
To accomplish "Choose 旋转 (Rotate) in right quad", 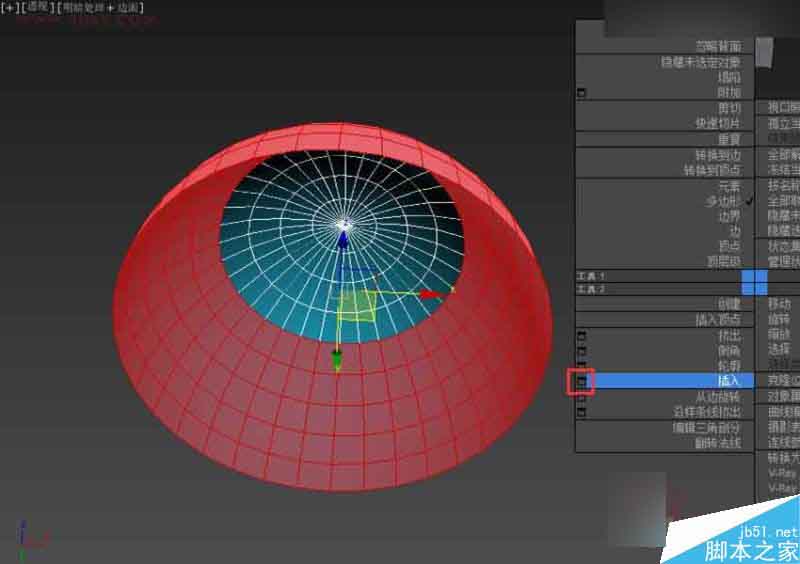I will pos(780,320).
